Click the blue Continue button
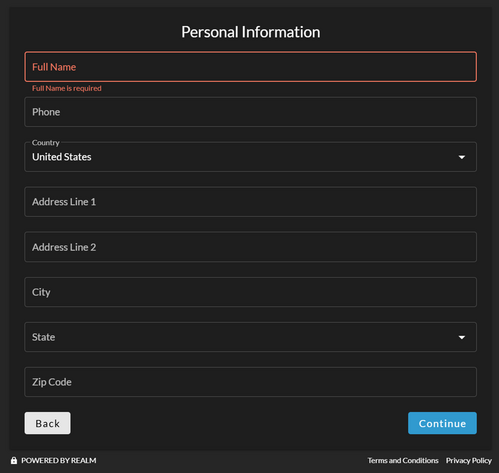The image size is (499, 473). [x=442, y=423]
